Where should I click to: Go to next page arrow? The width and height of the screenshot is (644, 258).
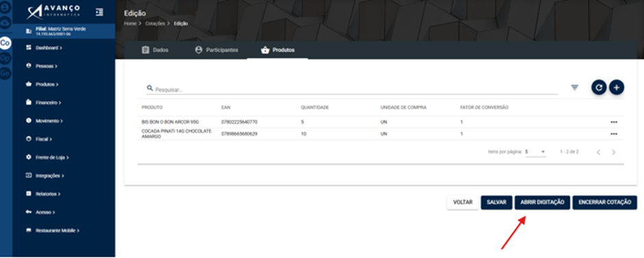click(614, 152)
